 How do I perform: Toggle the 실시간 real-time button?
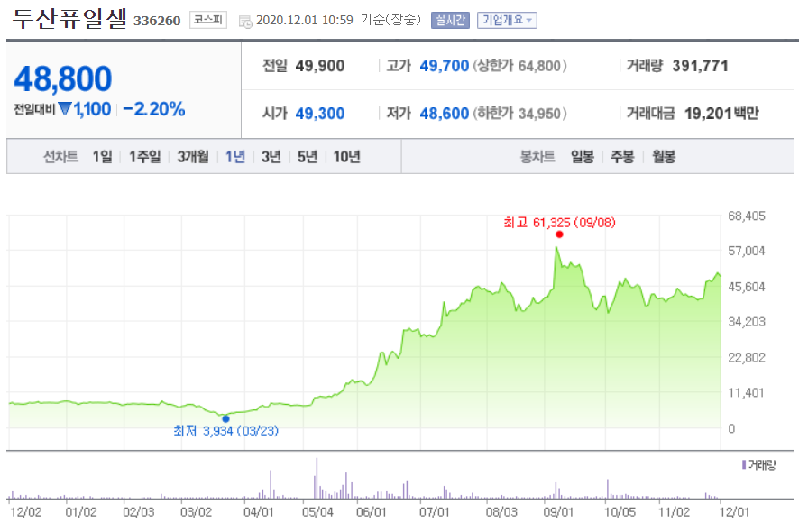(x=450, y=20)
